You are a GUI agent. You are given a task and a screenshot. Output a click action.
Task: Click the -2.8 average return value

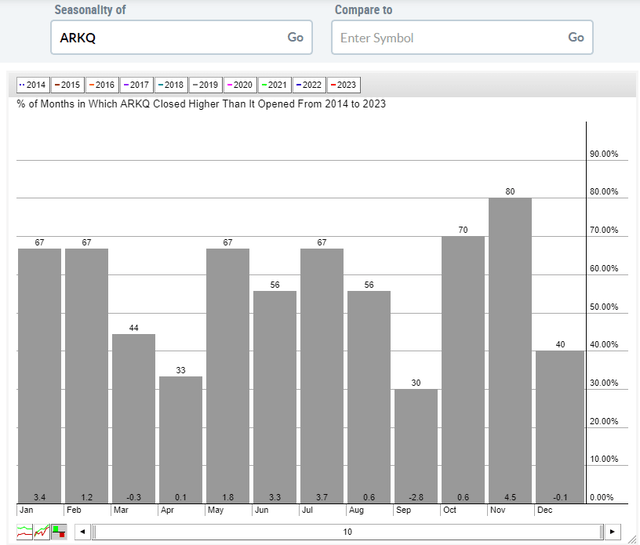(416, 497)
